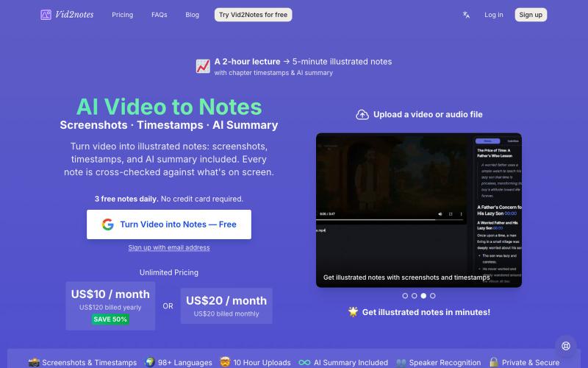Click the cloud upload icon
588x368 pixels.
pos(362,115)
